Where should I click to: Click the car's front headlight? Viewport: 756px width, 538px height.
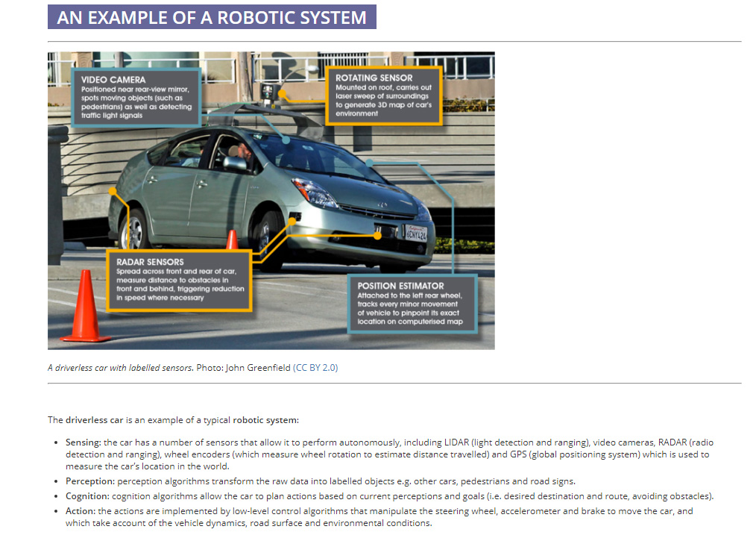pos(315,193)
